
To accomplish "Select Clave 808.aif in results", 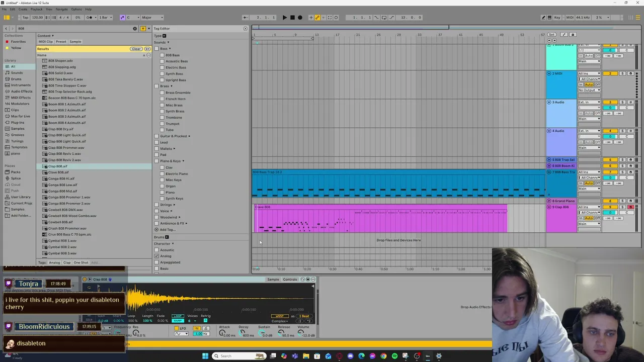I will click(58, 172).
